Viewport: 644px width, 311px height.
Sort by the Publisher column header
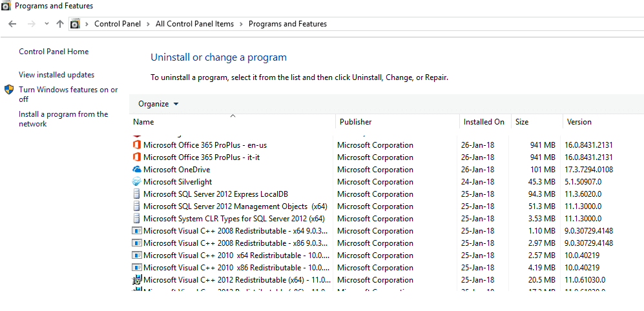(397, 122)
